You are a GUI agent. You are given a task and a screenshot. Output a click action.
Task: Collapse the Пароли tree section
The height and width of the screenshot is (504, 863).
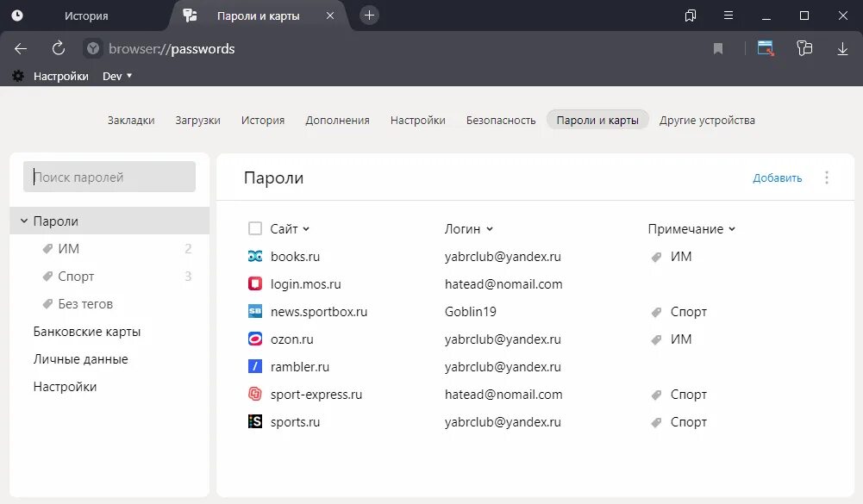[23, 221]
